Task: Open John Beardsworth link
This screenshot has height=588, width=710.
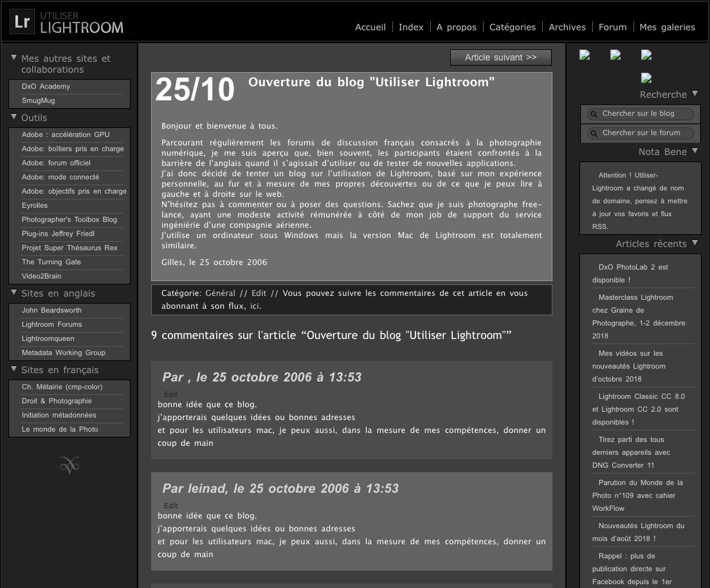Action: (x=51, y=310)
